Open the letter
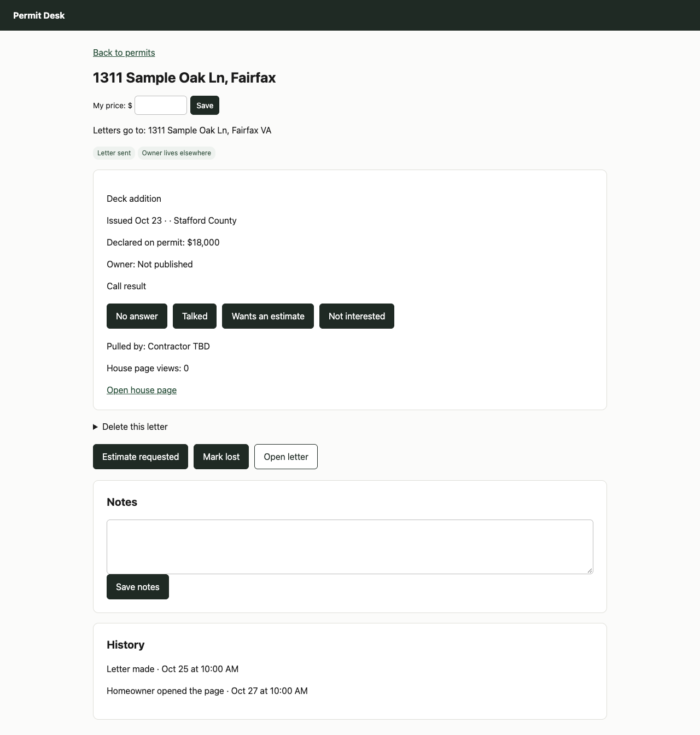The height and width of the screenshot is (735, 700). (286, 457)
